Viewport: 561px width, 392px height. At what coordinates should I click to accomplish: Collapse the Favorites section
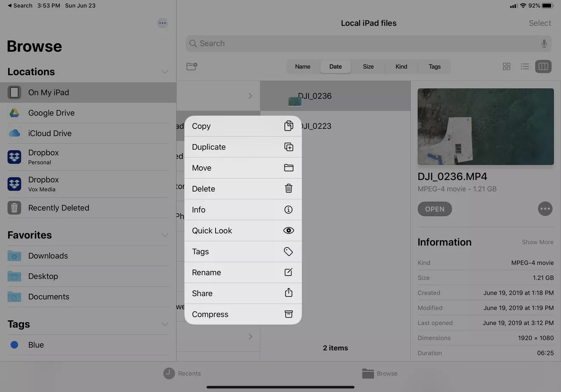[165, 235]
